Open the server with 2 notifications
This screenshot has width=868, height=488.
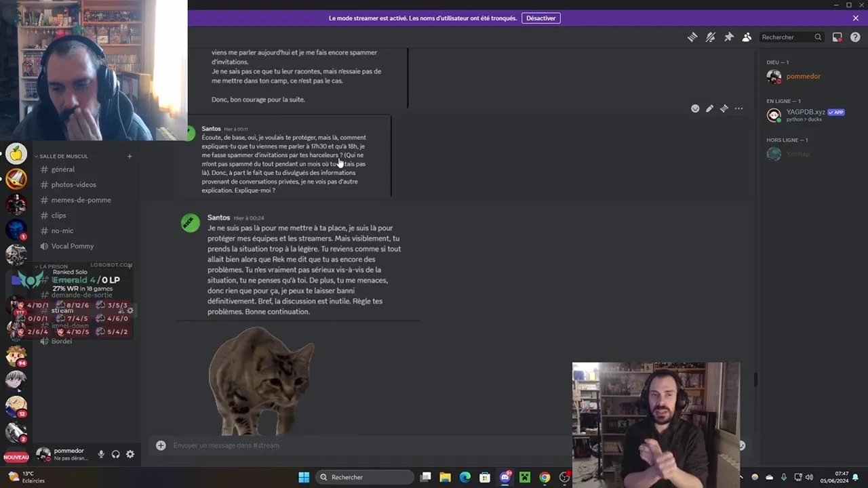click(x=16, y=431)
